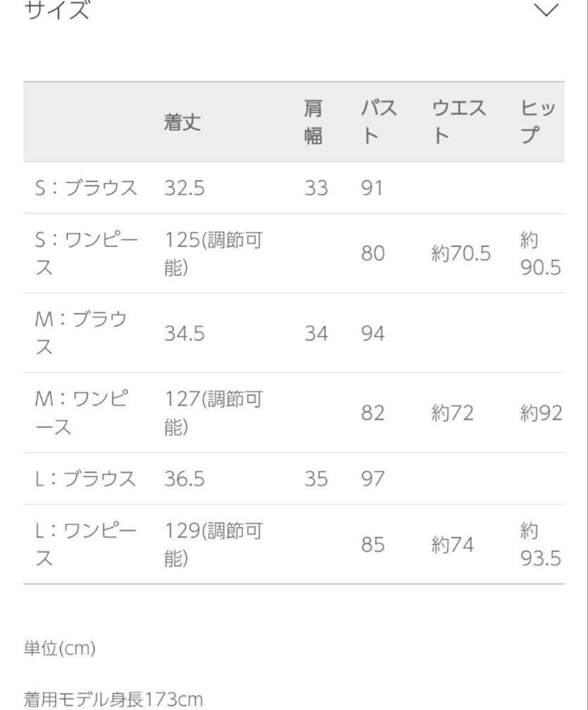Click the ウエスト column header
The height and width of the screenshot is (710, 588).
[457, 122]
